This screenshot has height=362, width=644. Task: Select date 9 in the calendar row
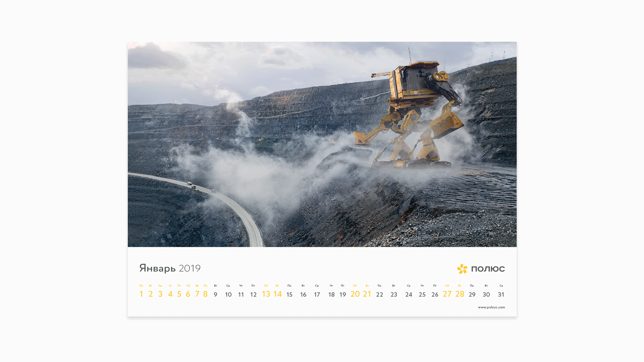[x=215, y=295]
